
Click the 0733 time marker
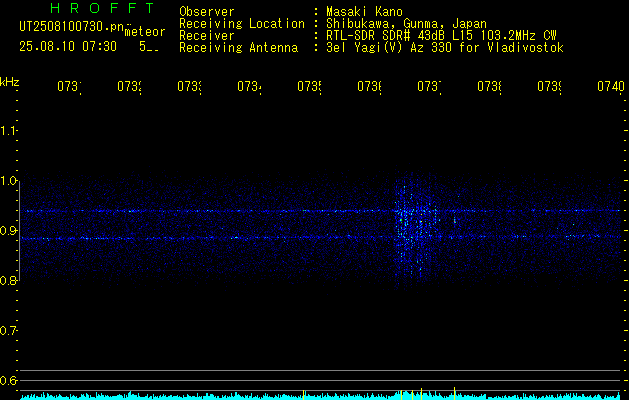click(x=189, y=86)
